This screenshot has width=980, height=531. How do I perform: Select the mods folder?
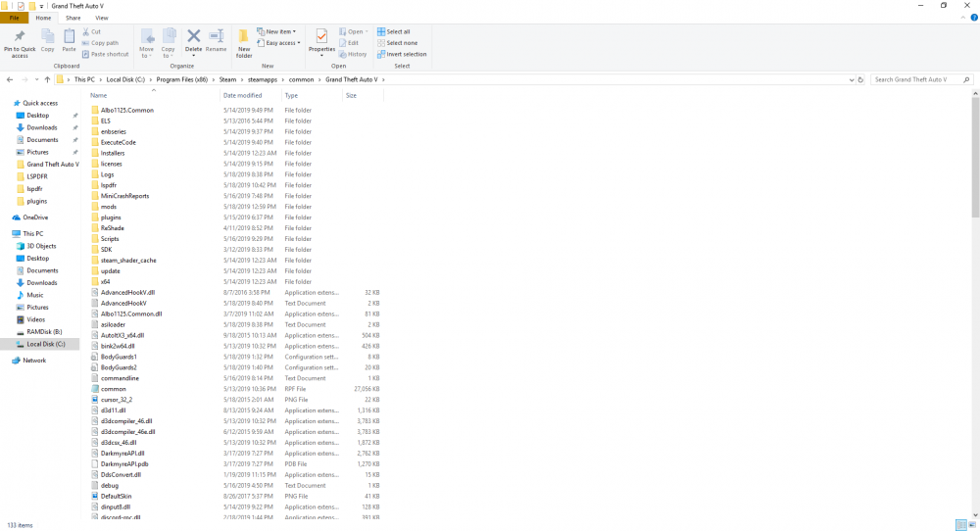click(x=109, y=207)
